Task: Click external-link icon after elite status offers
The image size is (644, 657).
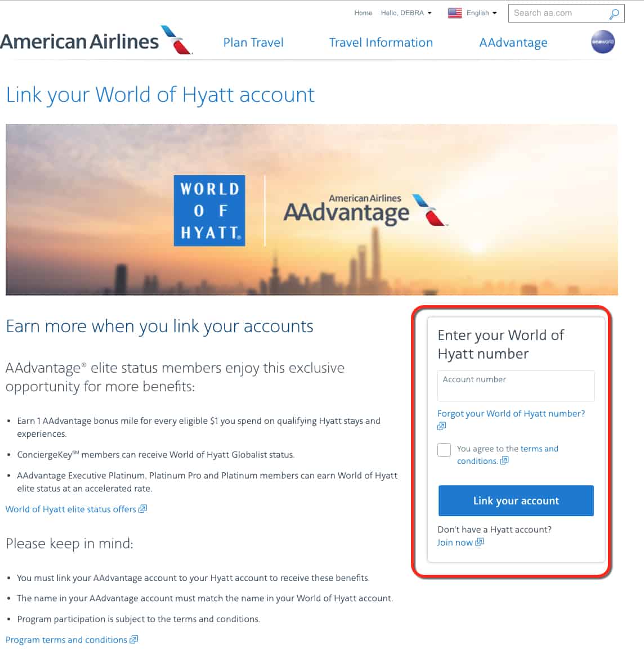Action: point(143,509)
